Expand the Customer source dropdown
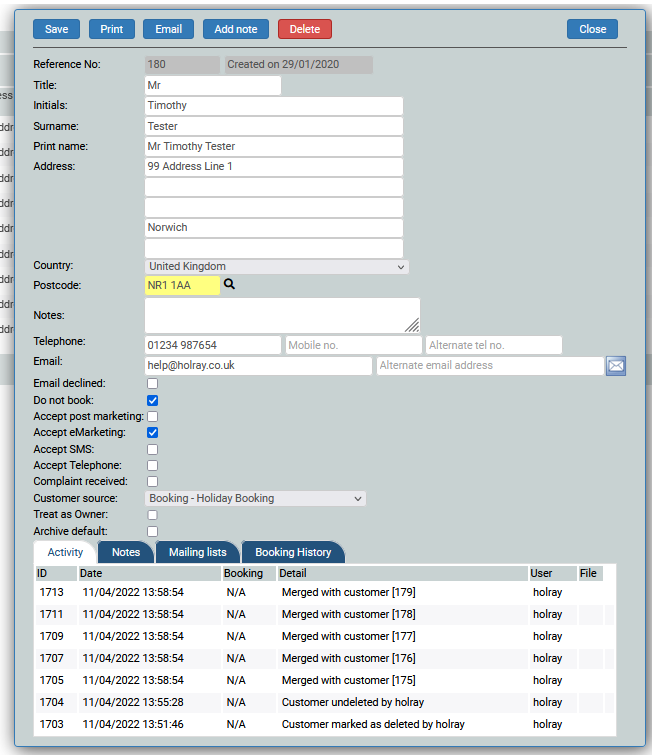The height and width of the screenshot is (755, 652). [x=255, y=498]
